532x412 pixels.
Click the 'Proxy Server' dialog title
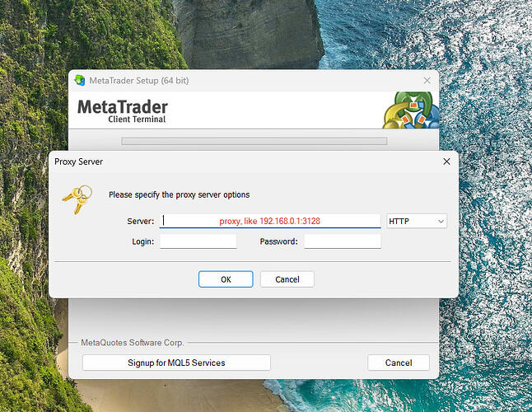pyautogui.click(x=78, y=162)
